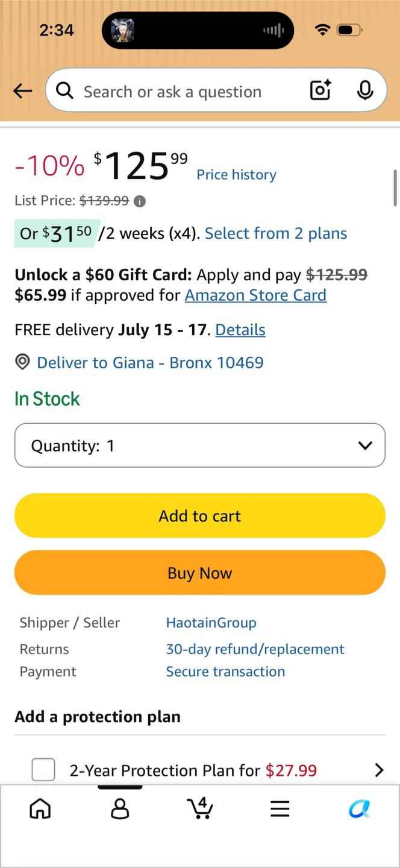Expand 2-Year Protection Plan chevron
The image size is (400, 868).
379,770
